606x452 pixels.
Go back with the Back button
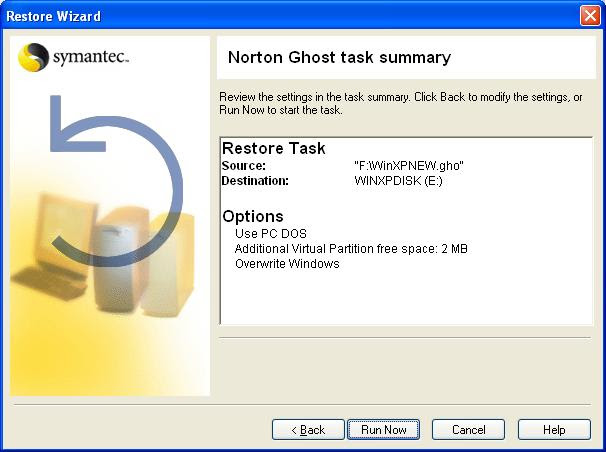308,430
